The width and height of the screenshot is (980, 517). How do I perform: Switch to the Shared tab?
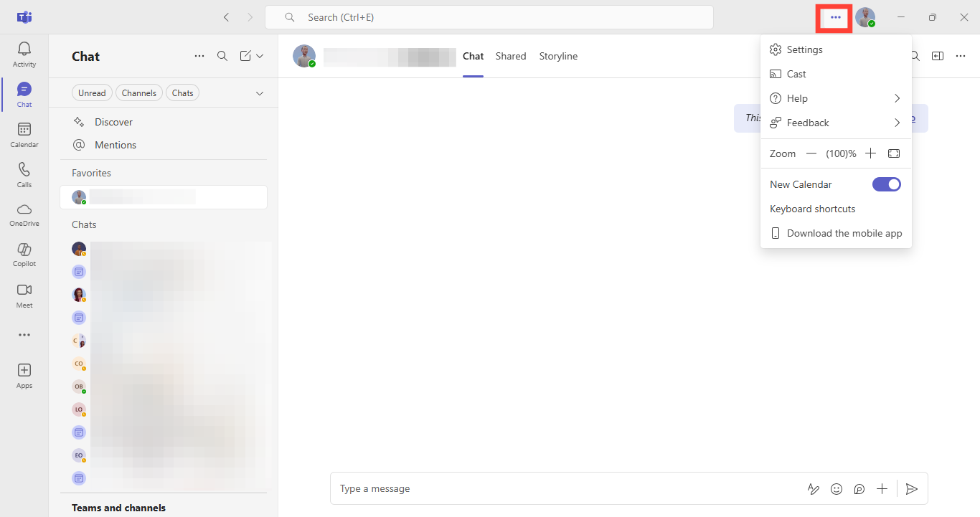pos(511,56)
